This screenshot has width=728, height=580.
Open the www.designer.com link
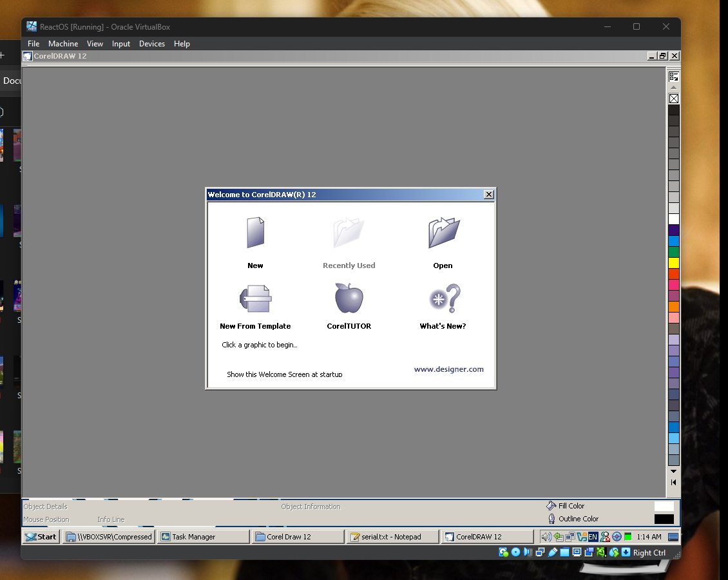[x=448, y=369]
